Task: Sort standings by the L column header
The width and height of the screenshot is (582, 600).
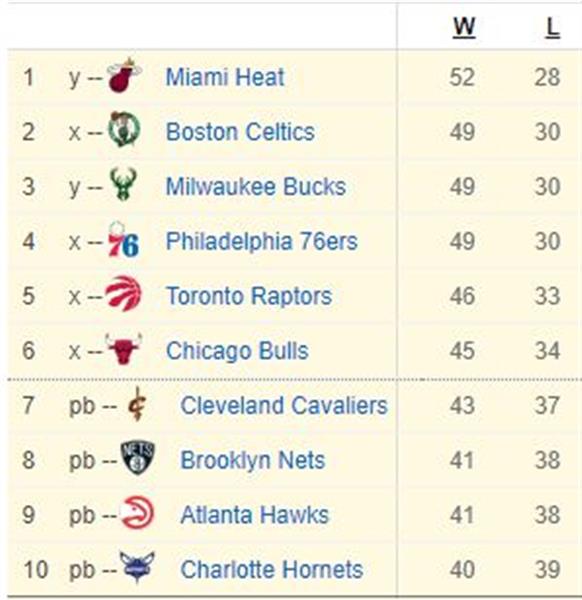Action: click(x=552, y=28)
